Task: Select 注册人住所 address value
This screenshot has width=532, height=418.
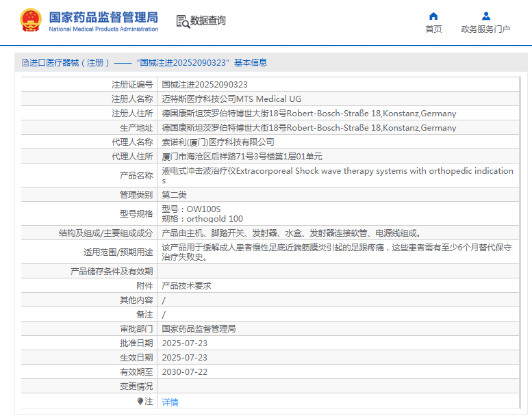Action: tap(309, 114)
